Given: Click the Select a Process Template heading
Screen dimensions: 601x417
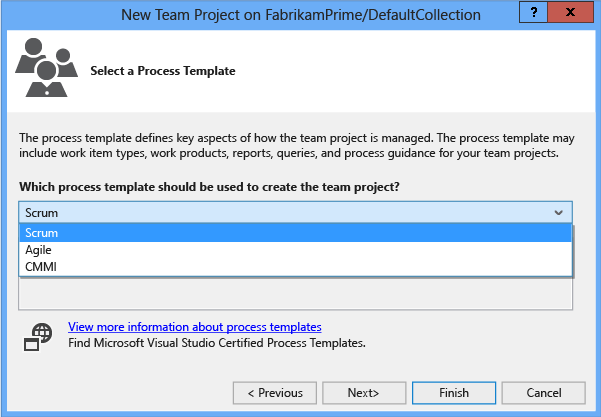Looking at the screenshot, I should (162, 72).
